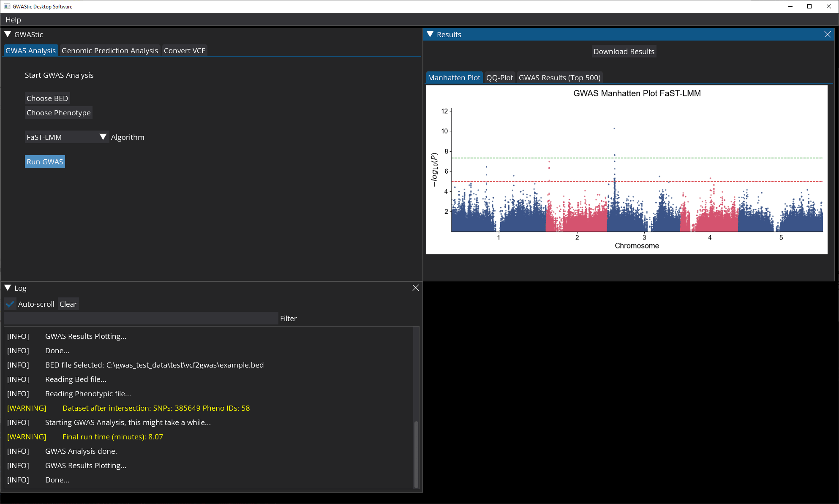Click the Download Results button icon

(x=624, y=51)
